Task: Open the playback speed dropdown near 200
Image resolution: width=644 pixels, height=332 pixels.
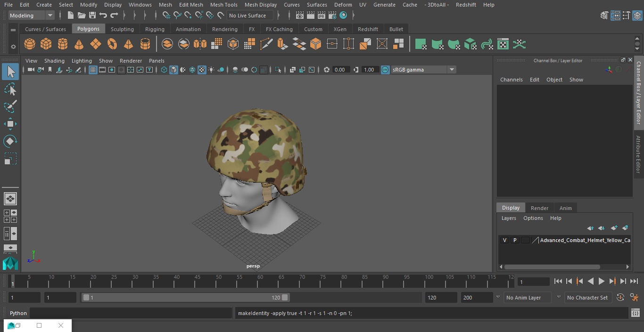Action: pos(498,298)
